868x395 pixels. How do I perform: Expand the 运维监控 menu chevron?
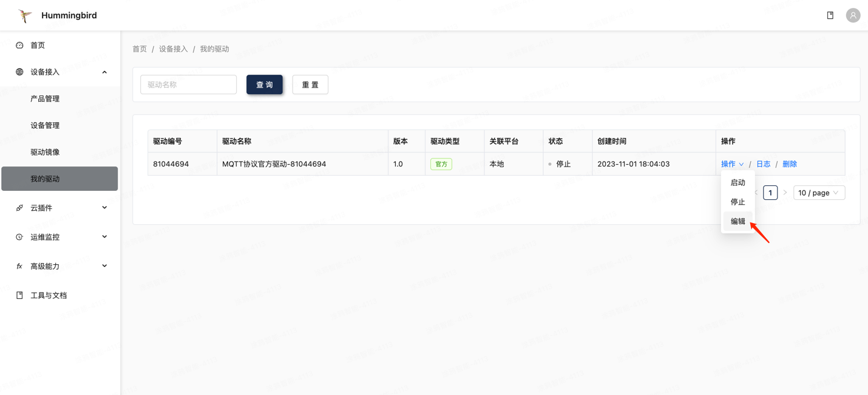[x=104, y=236]
